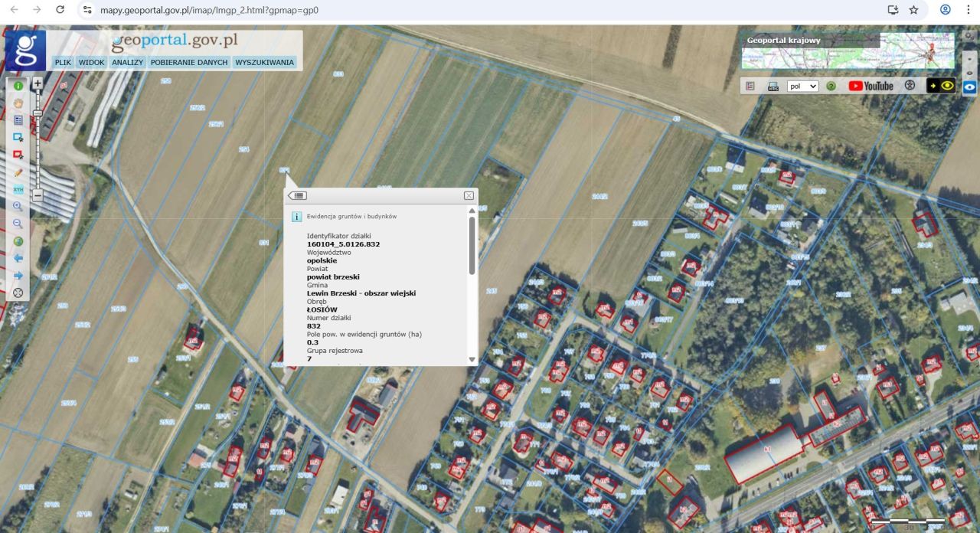Choose the pencil drawing tool
Viewport: 980px width, 533px height.
point(18,172)
